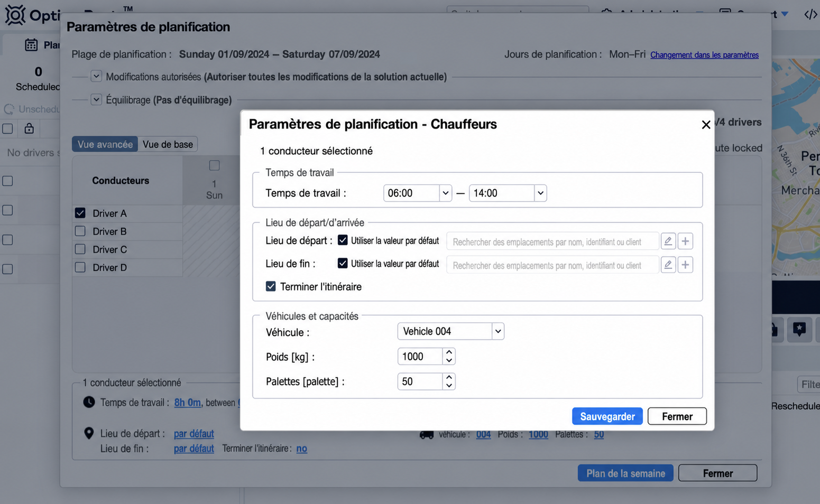Click pencil edit icon for Lieu de fin
820x504 pixels.
pos(668,265)
